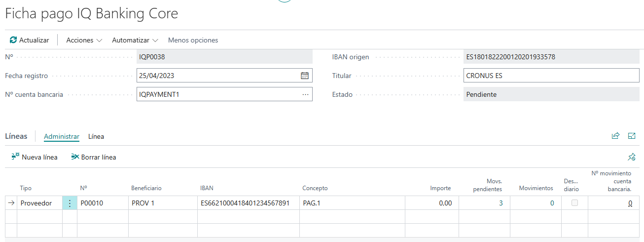The height and width of the screenshot is (242, 644).
Task: Toggle the Des. diario checkbox
Action: point(574,203)
